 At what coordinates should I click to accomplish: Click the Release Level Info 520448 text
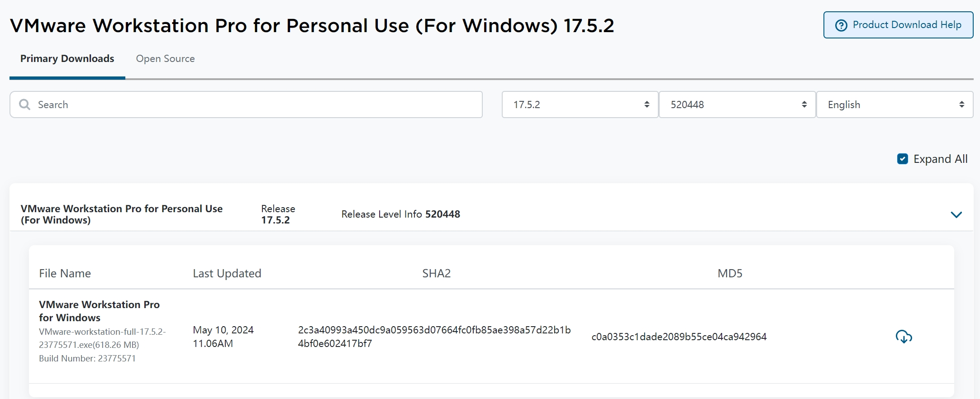coord(400,214)
